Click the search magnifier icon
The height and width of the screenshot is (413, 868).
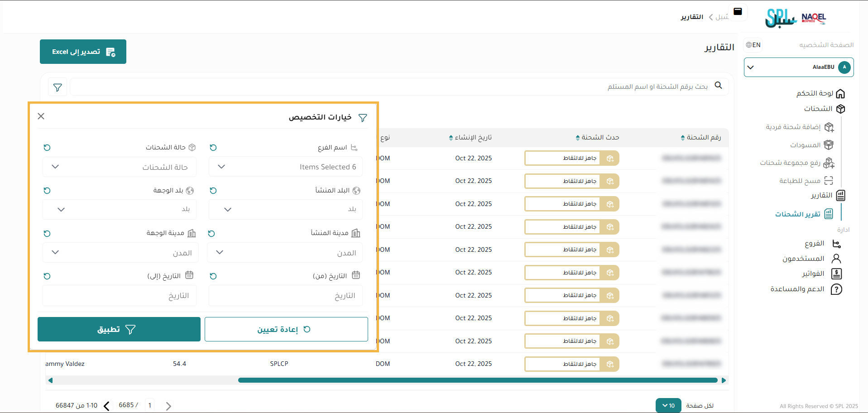pos(718,86)
